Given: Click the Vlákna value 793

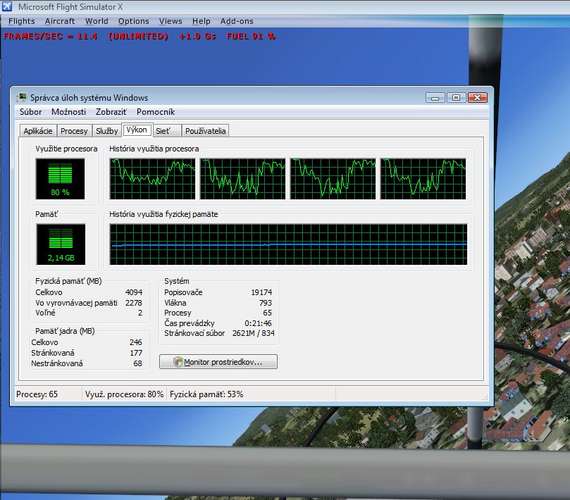Looking at the screenshot, I should coord(265,303).
